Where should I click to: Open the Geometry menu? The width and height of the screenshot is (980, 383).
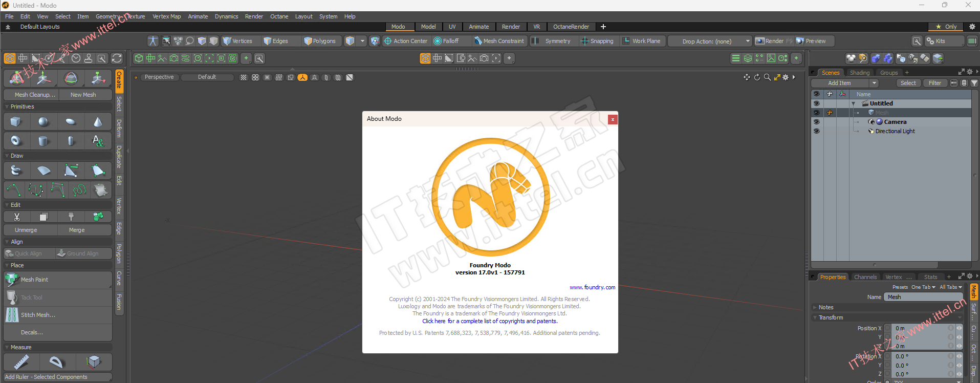pyautogui.click(x=107, y=16)
